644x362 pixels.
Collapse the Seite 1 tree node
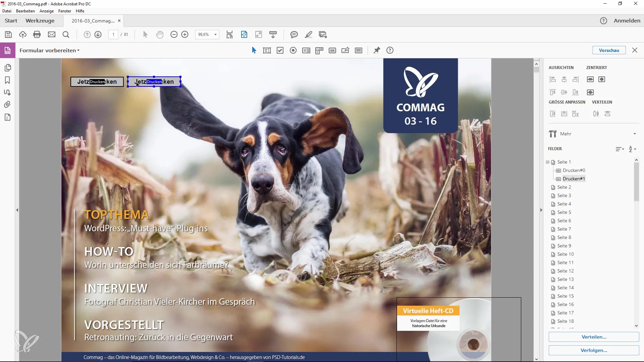548,162
